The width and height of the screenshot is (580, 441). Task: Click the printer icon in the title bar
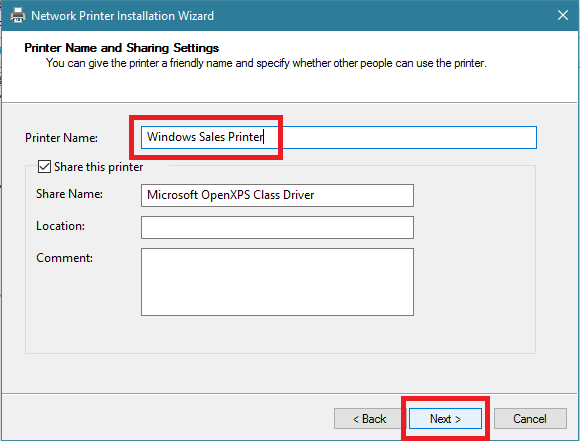(17, 16)
